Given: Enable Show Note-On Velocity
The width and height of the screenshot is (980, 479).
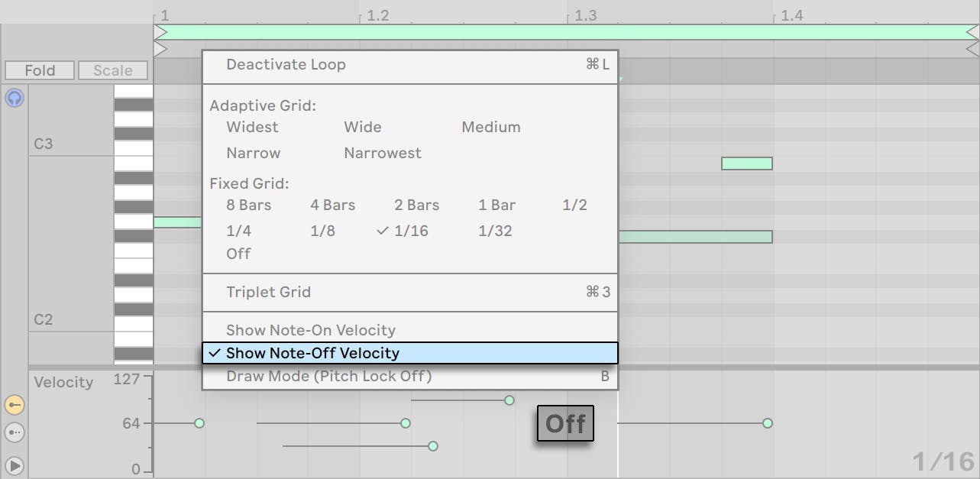Looking at the screenshot, I should 310,330.
